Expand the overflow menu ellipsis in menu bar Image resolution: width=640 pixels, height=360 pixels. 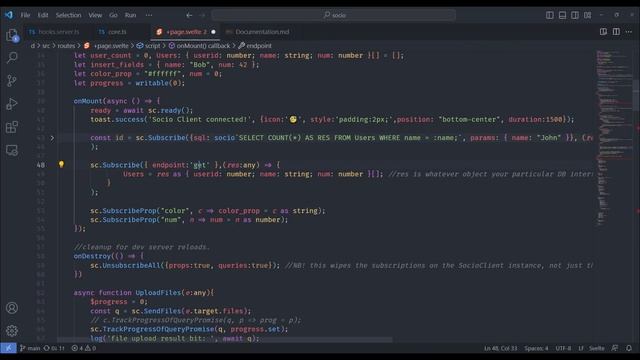coord(149,15)
